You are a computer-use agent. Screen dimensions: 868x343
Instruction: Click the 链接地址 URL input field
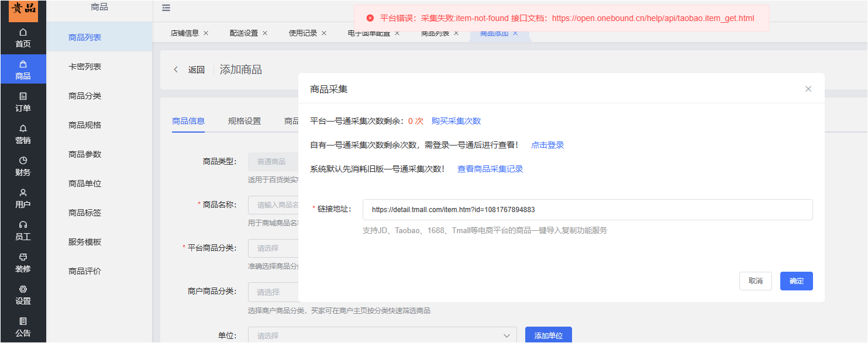(x=587, y=210)
